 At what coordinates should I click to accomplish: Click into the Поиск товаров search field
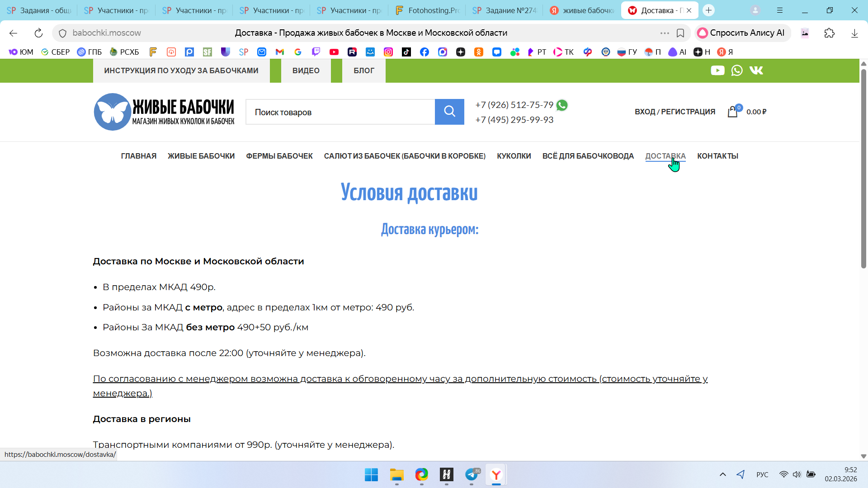340,112
